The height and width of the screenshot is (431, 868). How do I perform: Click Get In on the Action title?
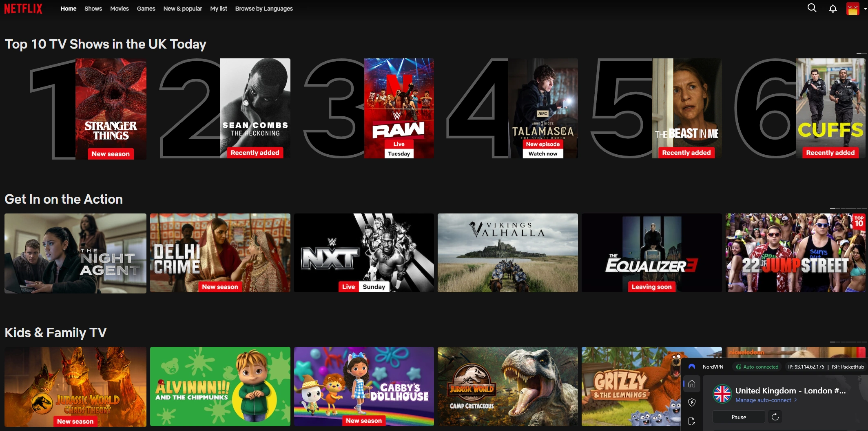pos(64,199)
